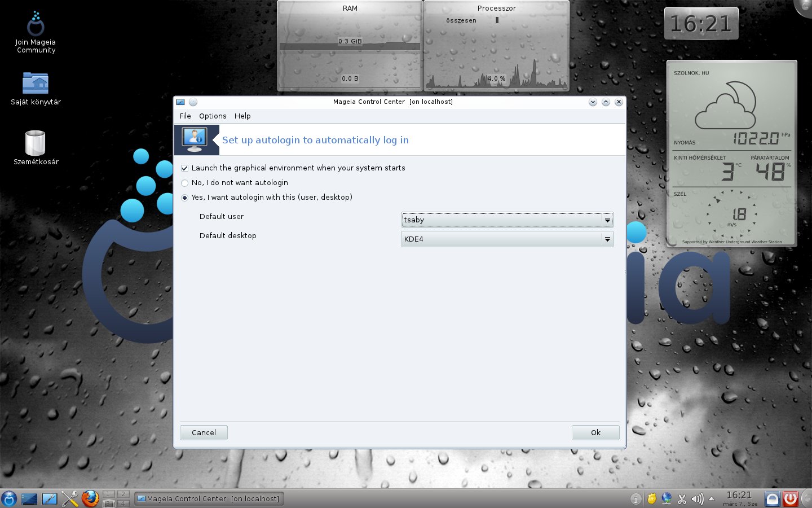Open the Help menu
812x508 pixels.
click(x=242, y=116)
